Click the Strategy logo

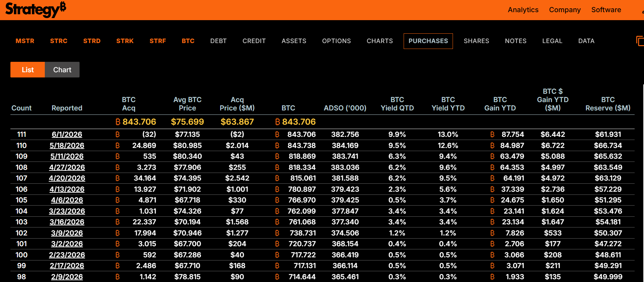[x=35, y=9]
